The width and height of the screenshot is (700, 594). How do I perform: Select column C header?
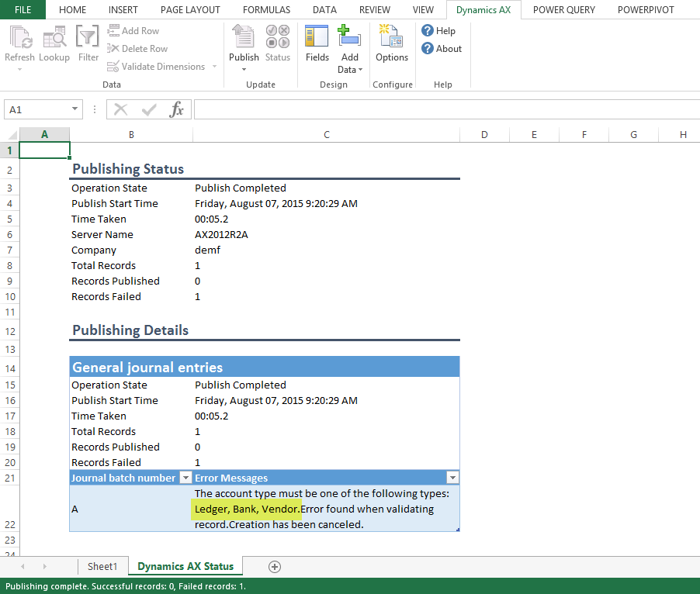click(327, 135)
